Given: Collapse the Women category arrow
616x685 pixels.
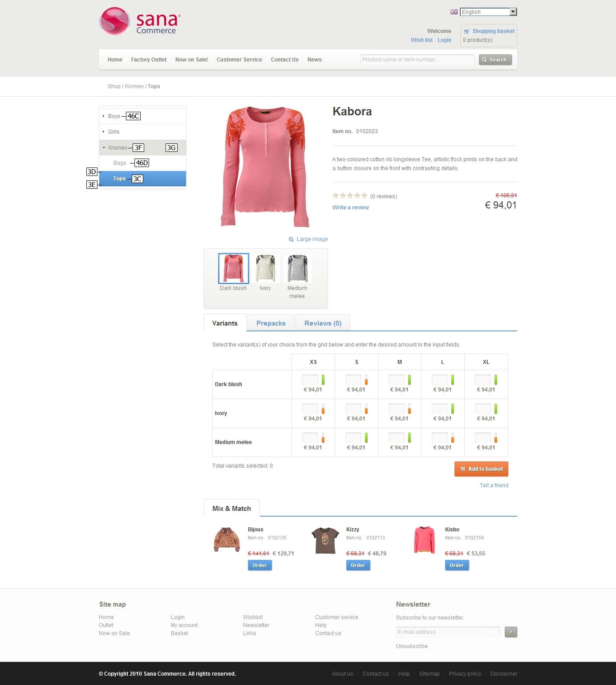Looking at the screenshot, I should click(104, 148).
